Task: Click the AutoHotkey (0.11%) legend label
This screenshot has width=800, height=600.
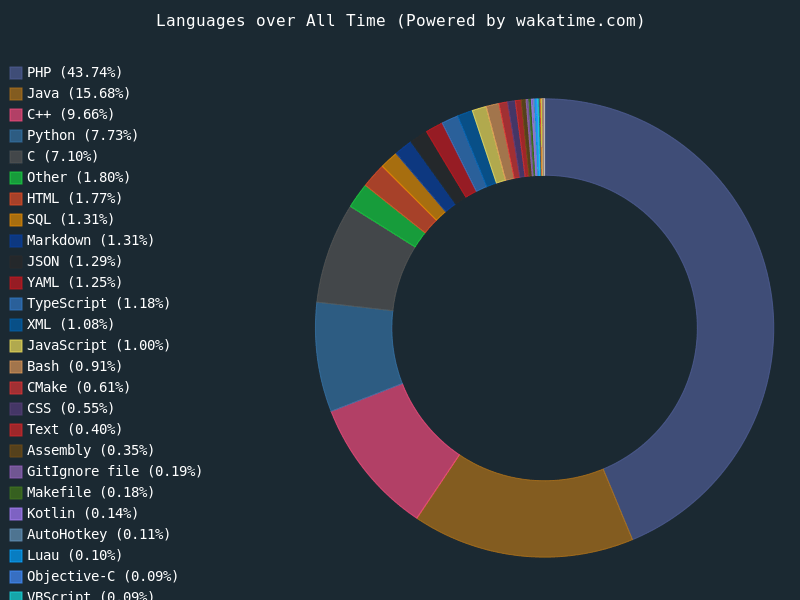Action: pos(98,534)
